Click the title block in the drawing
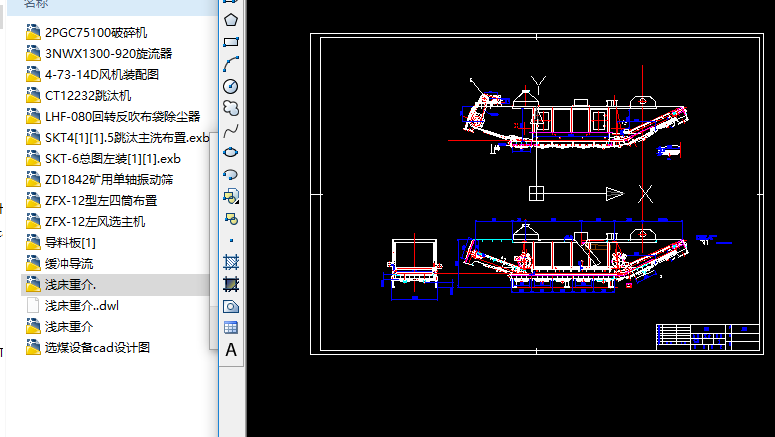 (x=708, y=337)
